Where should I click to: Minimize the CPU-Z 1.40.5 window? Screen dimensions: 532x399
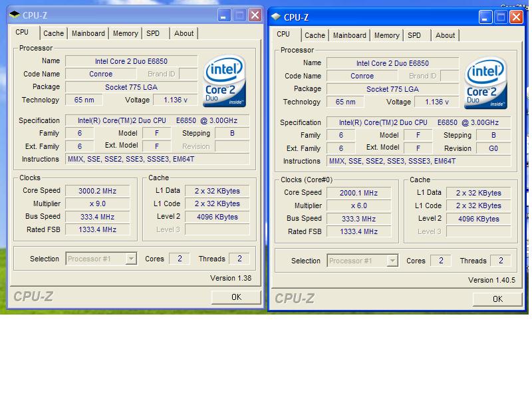coord(485,17)
